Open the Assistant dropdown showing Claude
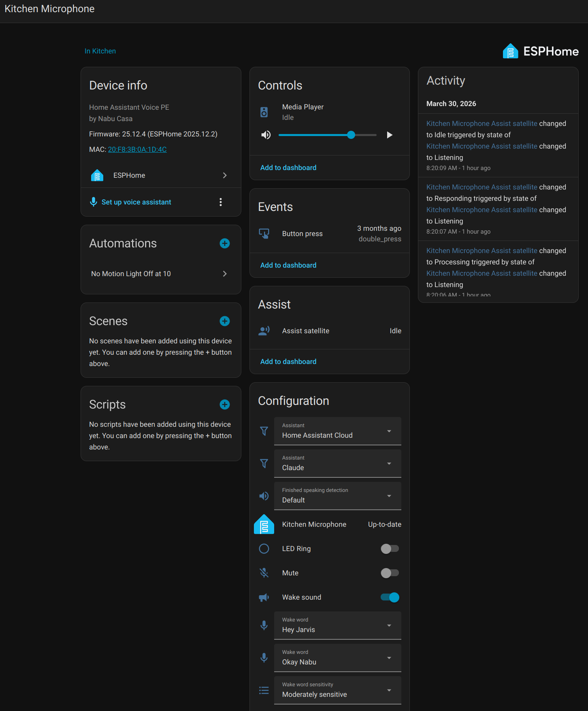 click(x=338, y=464)
